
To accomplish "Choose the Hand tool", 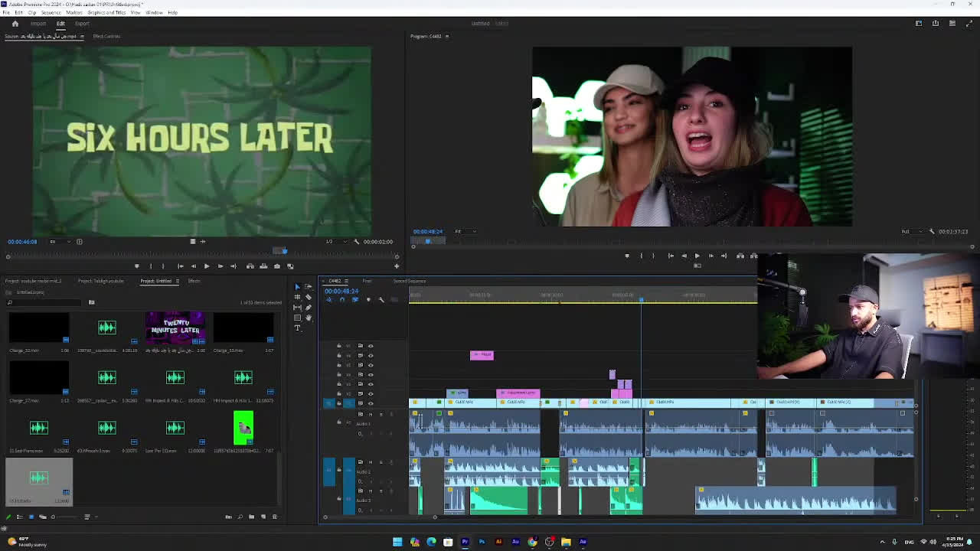I will click(x=309, y=318).
